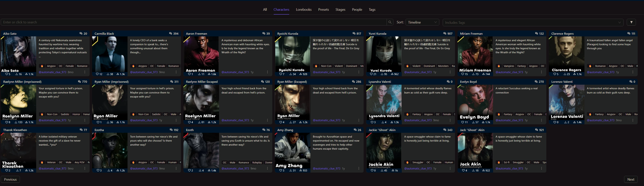Screen dimensions: 644x186
Task: Open the Includes Tags dropdown
Action: [x=533, y=22]
